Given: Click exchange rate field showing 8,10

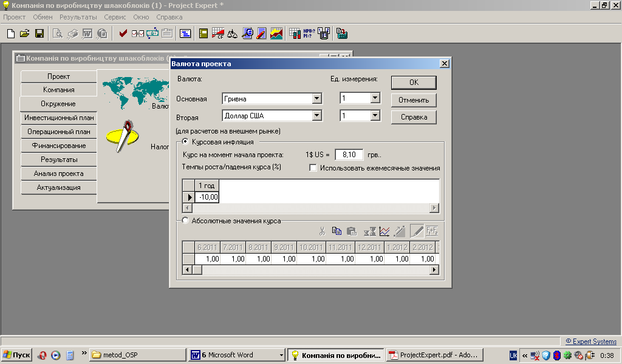Looking at the screenshot, I should [349, 155].
